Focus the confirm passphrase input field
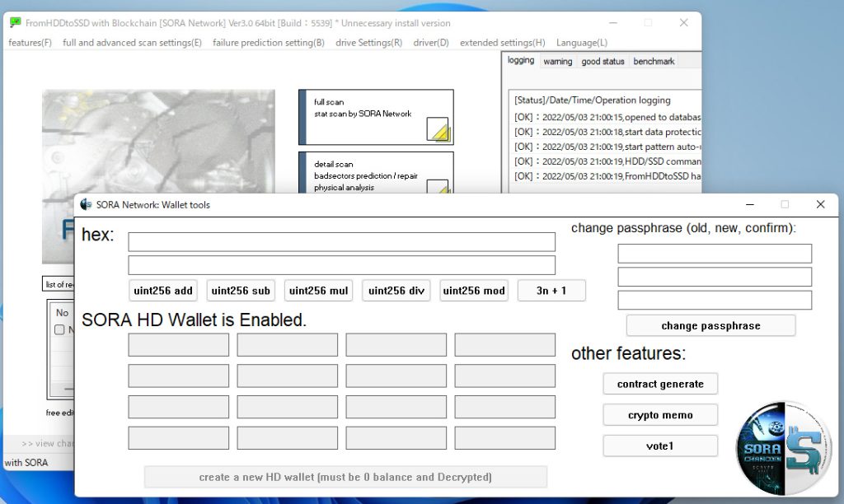The width and height of the screenshot is (844, 504). 715,300
